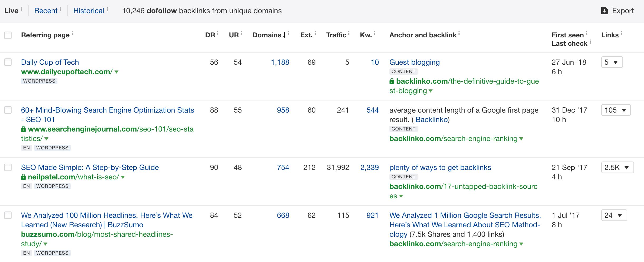Click referring domains count 668
This screenshot has width=644, height=262.
pos(283,215)
